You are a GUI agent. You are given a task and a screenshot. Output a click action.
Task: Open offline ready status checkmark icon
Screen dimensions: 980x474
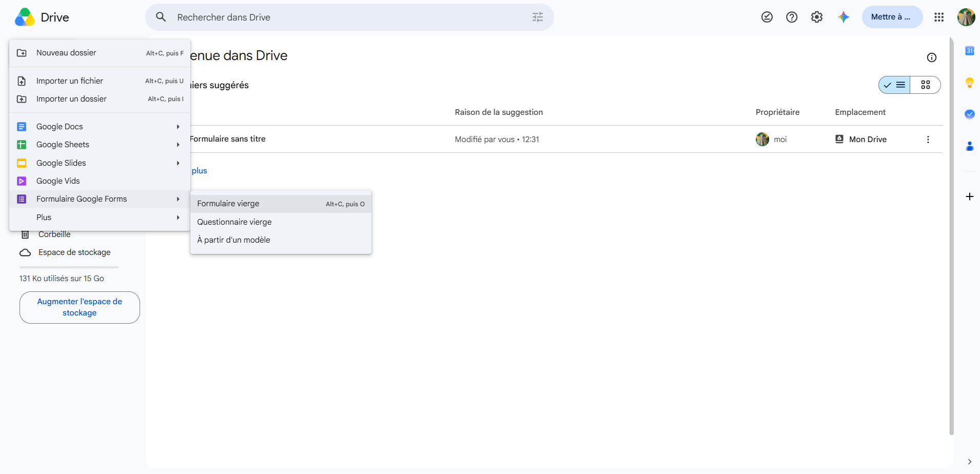(x=767, y=17)
